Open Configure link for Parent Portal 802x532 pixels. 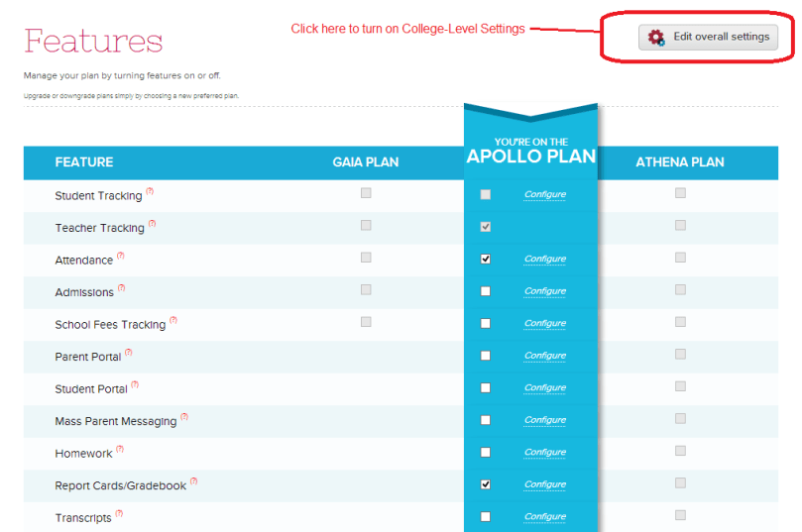(x=545, y=356)
